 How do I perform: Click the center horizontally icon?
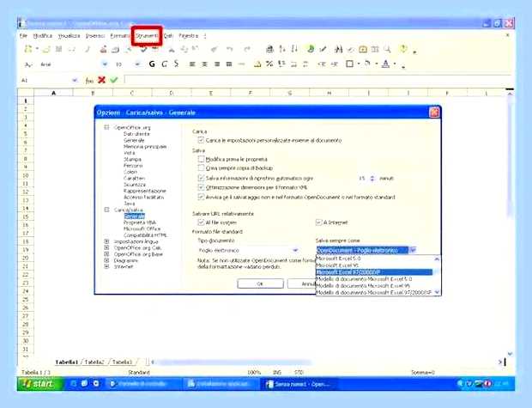pos(204,64)
